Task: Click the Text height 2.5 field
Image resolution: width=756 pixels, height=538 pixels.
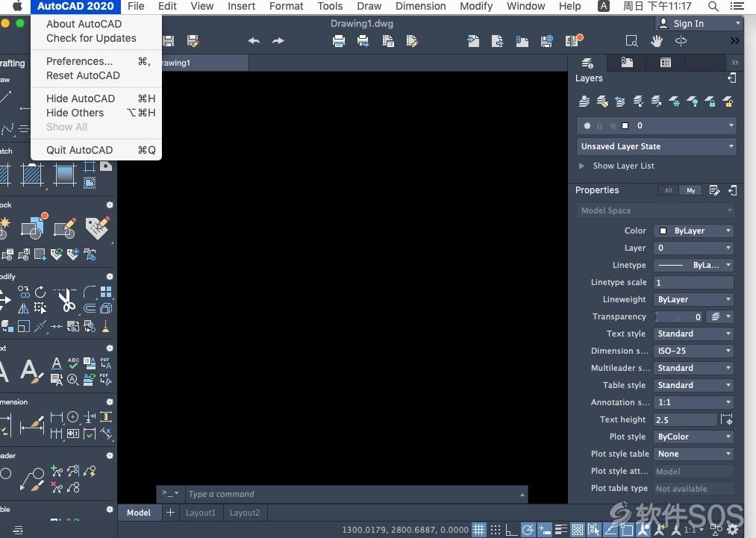Action: (x=685, y=420)
